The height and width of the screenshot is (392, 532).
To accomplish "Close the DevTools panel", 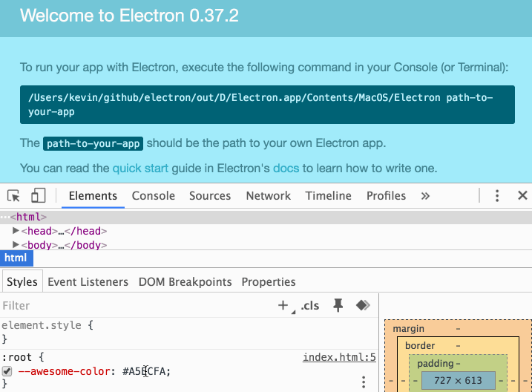I will click(x=522, y=195).
